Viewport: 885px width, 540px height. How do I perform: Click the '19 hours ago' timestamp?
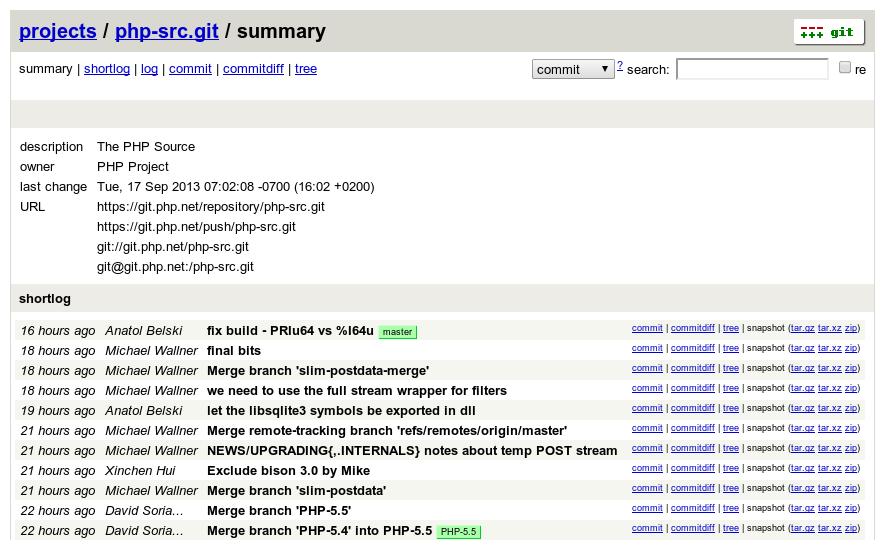58,411
